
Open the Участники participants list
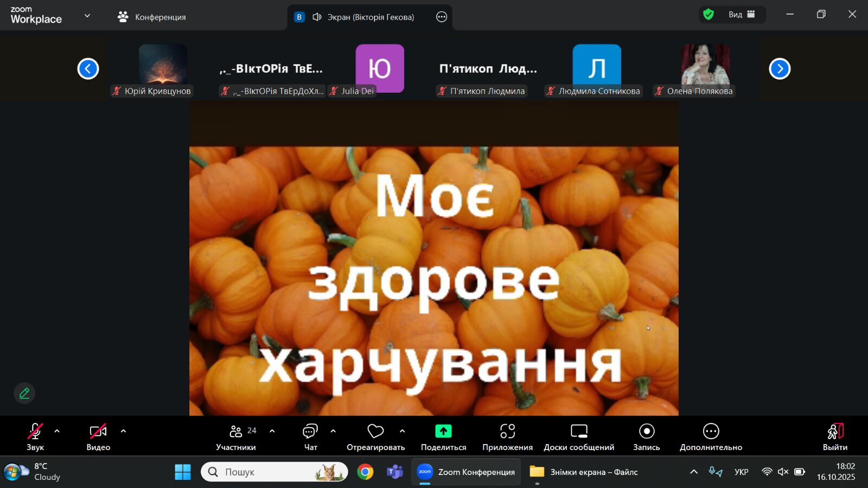click(236, 436)
